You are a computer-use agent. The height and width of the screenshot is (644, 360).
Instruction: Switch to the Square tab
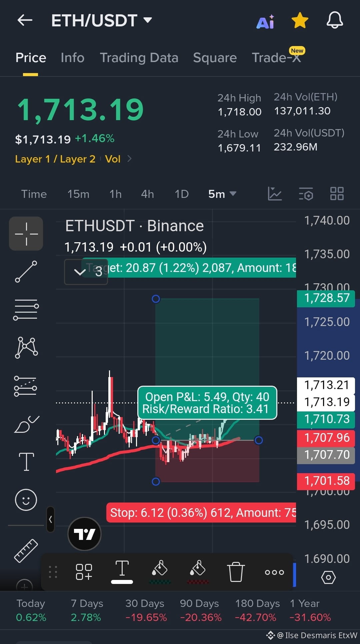coord(215,58)
